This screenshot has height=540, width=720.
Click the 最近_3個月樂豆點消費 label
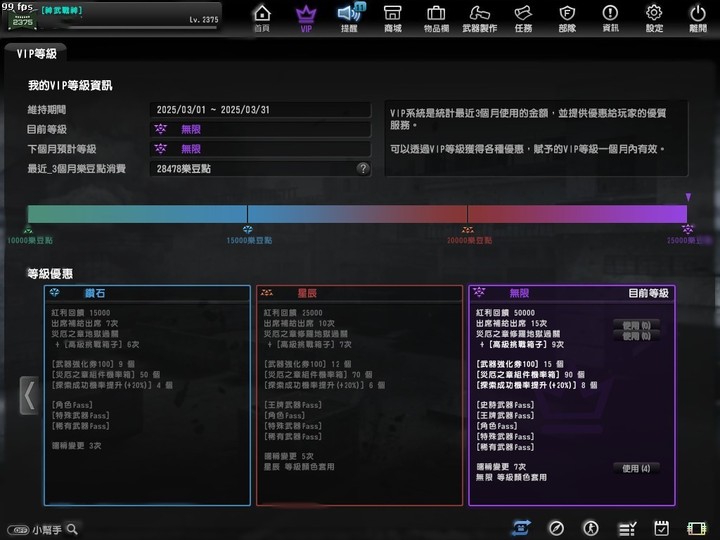click(x=77, y=169)
